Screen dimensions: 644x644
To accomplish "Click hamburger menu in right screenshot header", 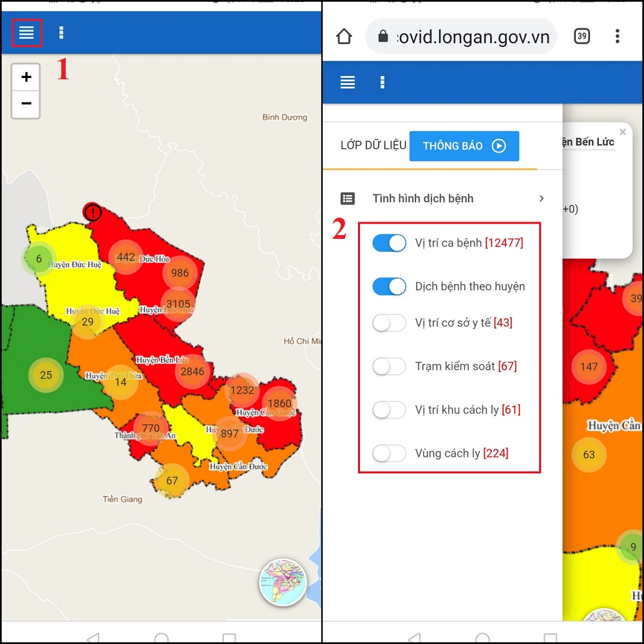I will (x=348, y=82).
